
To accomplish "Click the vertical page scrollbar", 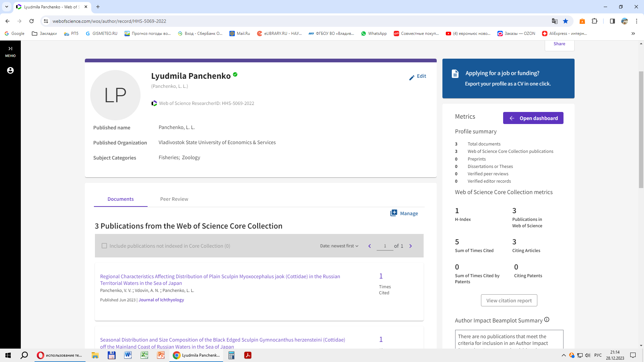I will click(641, 129).
